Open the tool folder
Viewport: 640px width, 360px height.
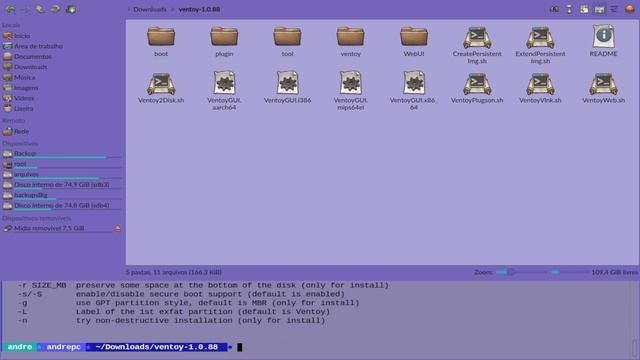click(287, 41)
